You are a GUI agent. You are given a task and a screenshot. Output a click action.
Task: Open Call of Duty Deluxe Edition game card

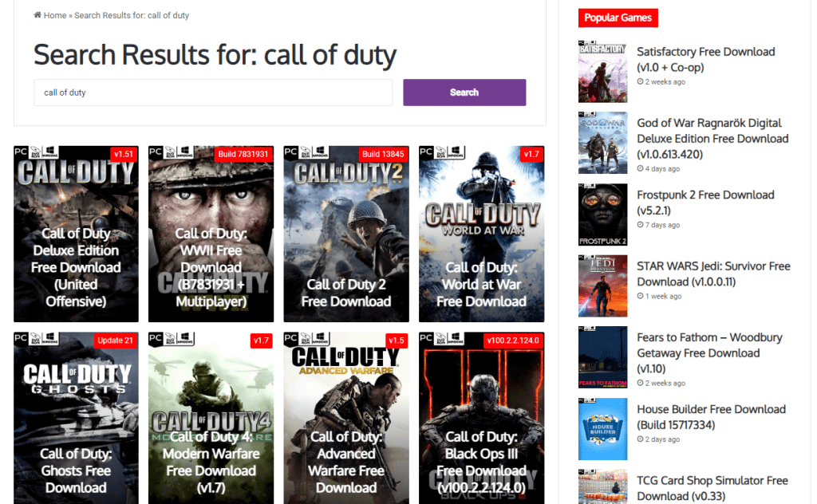tap(76, 234)
